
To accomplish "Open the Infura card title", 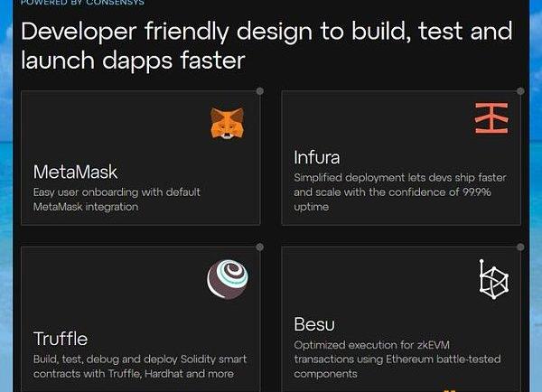I will click(316, 158).
